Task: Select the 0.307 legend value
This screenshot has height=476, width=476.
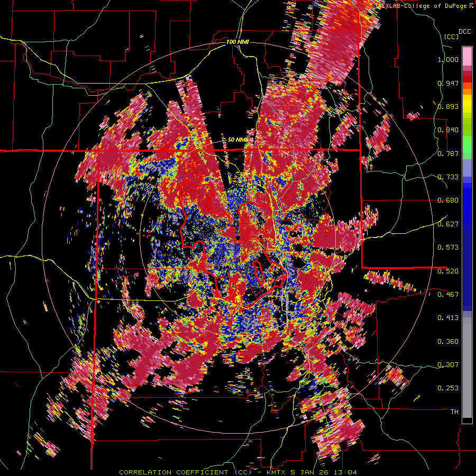Action: pyautogui.click(x=448, y=364)
